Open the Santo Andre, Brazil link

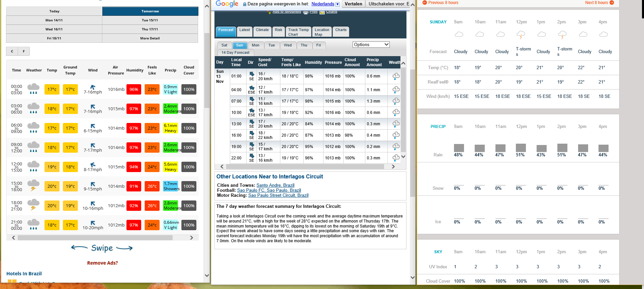point(275,185)
